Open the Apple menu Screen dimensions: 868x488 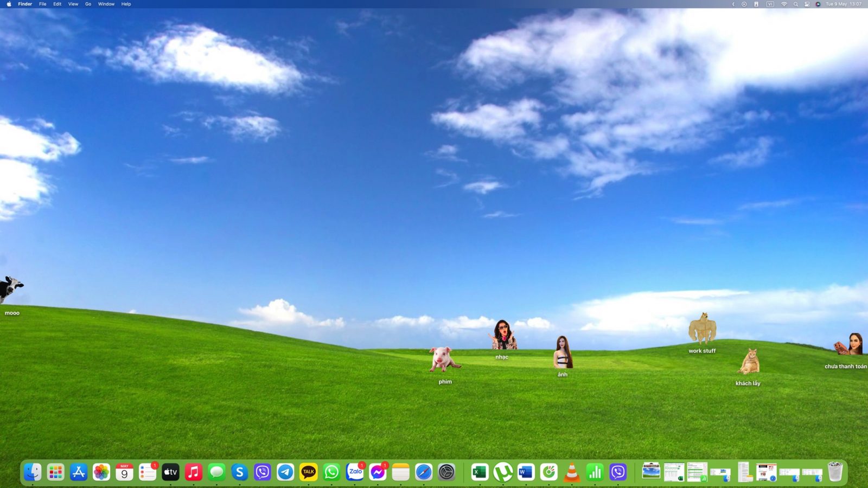coord(9,4)
